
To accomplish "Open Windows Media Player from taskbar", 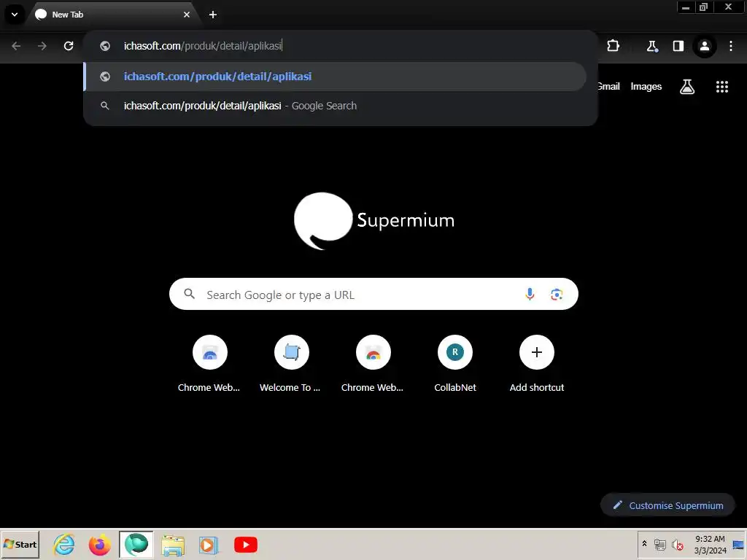I will pos(208,545).
